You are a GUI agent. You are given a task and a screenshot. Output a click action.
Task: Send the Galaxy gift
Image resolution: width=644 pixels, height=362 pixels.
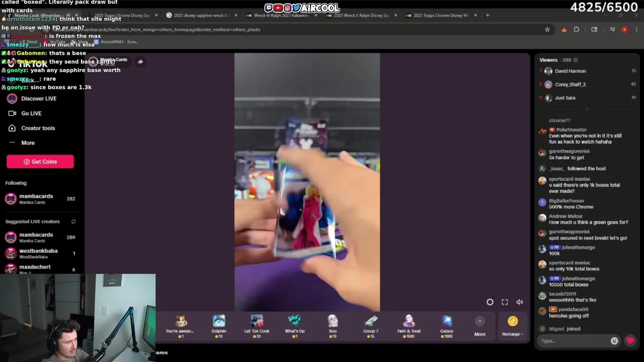(447, 325)
